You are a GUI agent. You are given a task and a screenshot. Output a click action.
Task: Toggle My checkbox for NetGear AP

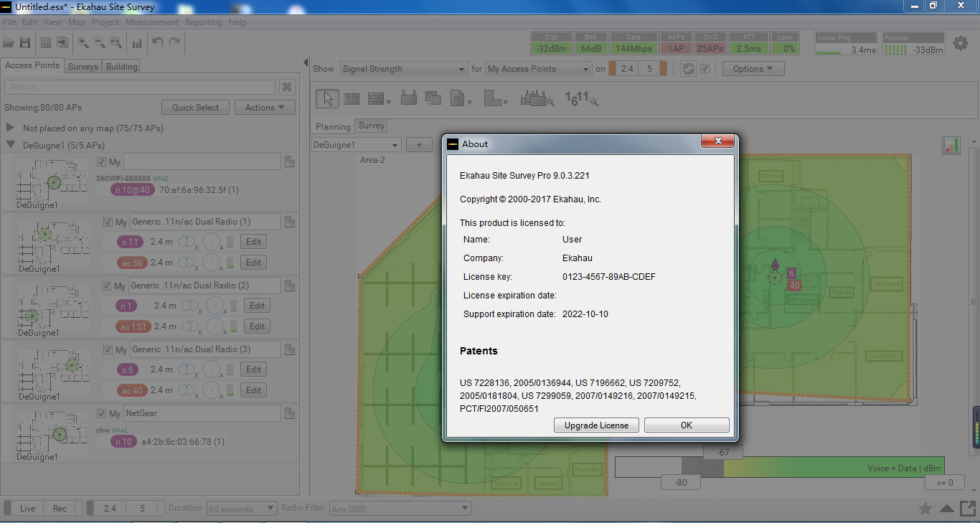(x=101, y=414)
